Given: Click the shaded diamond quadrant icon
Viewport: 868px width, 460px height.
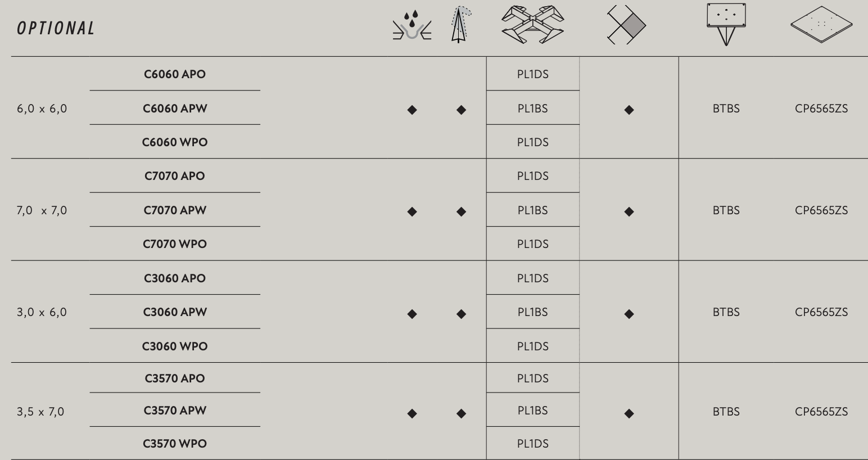Looking at the screenshot, I should point(627,25).
